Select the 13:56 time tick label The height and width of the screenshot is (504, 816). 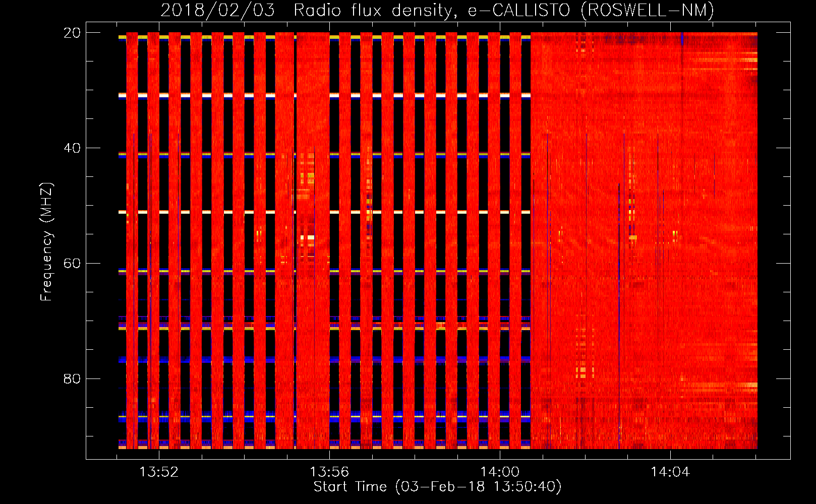pos(329,472)
